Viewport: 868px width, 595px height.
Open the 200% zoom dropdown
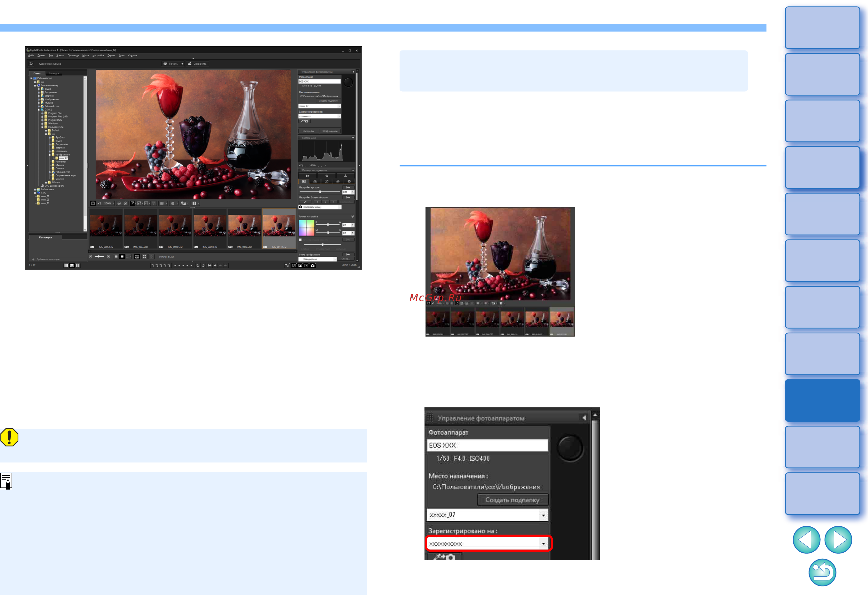(113, 204)
